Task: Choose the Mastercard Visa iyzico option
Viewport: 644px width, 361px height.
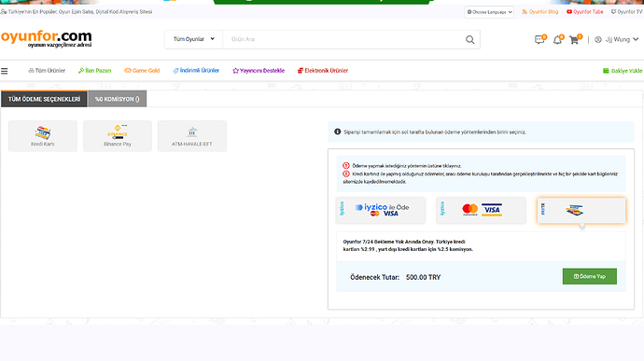Action: pos(481,210)
